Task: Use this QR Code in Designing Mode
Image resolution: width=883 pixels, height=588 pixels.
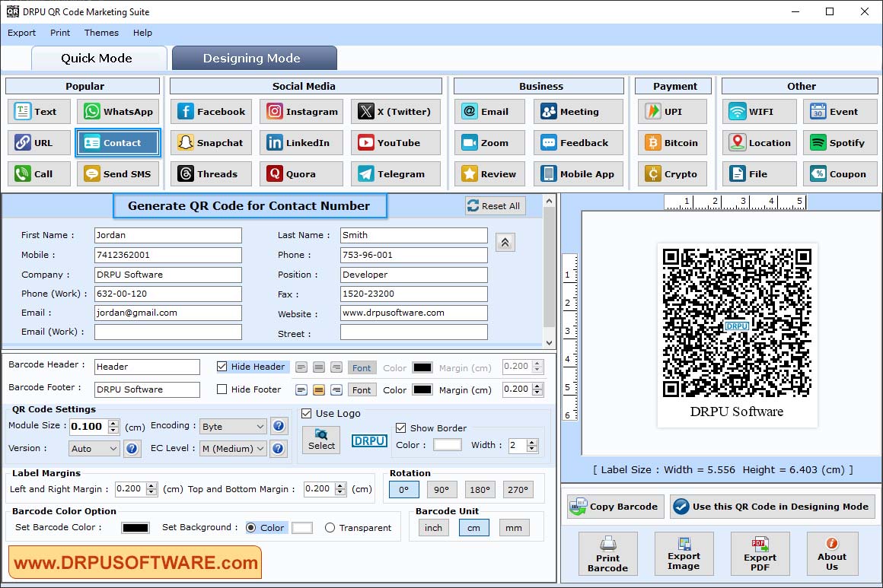Action: [x=773, y=507]
